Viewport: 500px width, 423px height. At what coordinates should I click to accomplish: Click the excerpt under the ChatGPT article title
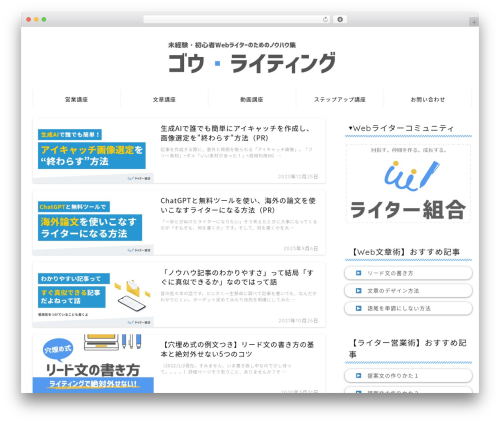(239, 225)
